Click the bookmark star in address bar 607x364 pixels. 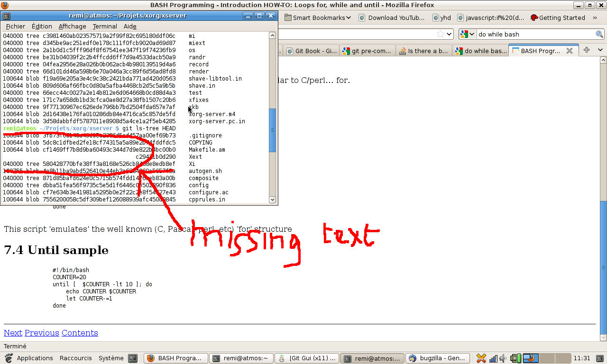coord(441,34)
